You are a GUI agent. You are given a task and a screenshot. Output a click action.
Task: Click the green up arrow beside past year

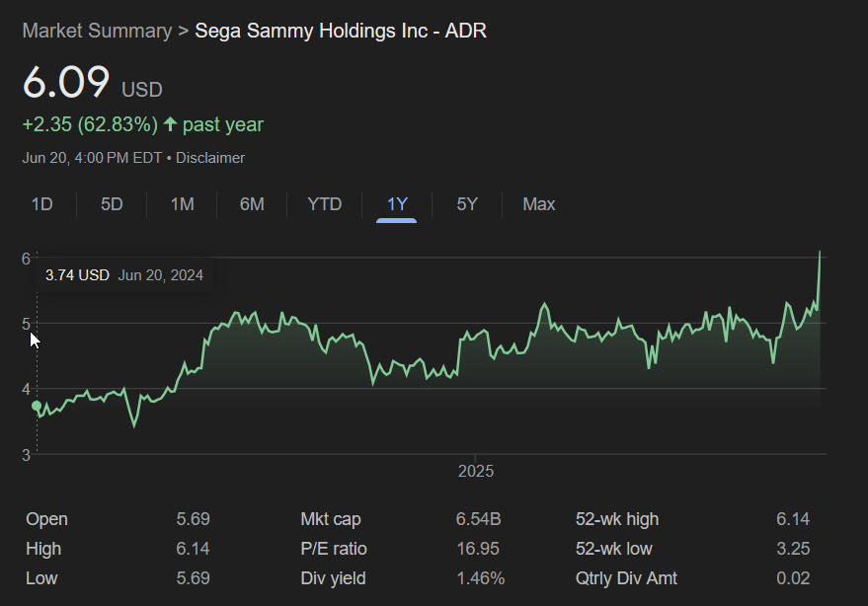pyautogui.click(x=170, y=124)
